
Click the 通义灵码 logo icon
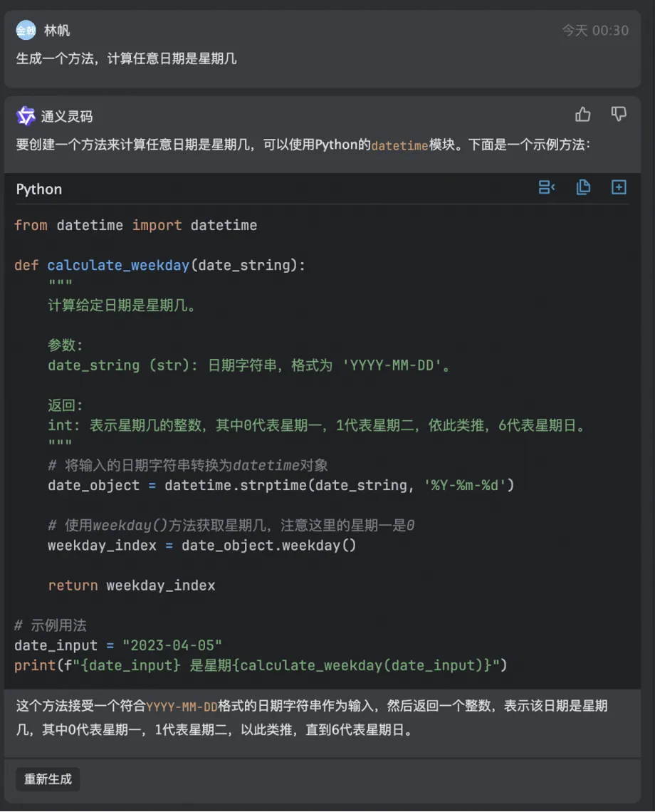coord(26,116)
